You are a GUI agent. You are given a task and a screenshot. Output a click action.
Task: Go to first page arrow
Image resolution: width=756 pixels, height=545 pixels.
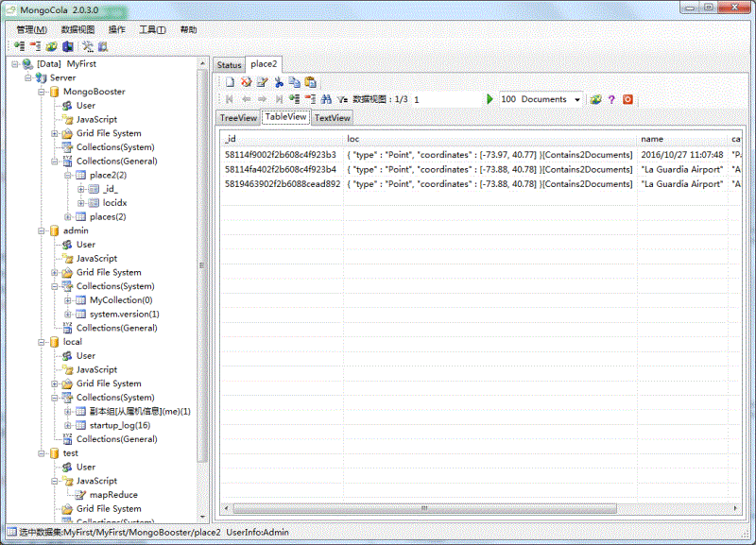click(230, 99)
